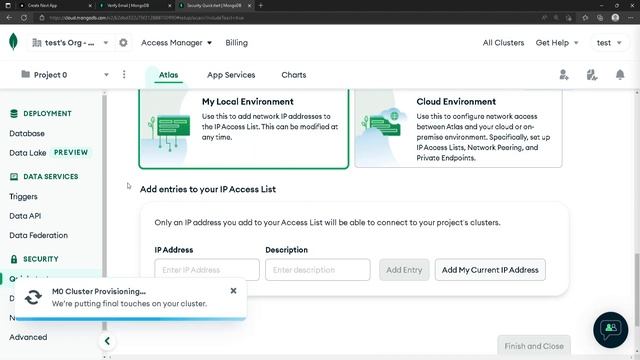640x360 pixels.
Task: Open the project activity feed icon
Action: [x=592, y=75]
